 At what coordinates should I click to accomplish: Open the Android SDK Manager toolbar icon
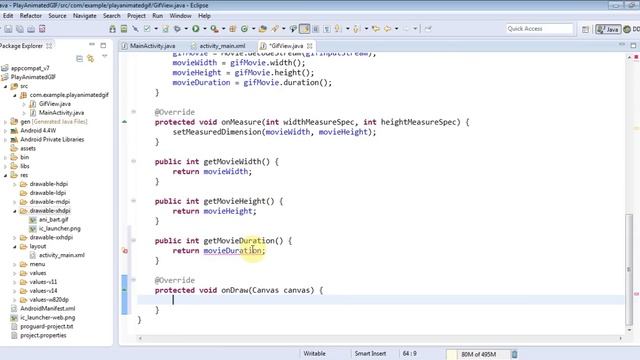click(x=112, y=29)
